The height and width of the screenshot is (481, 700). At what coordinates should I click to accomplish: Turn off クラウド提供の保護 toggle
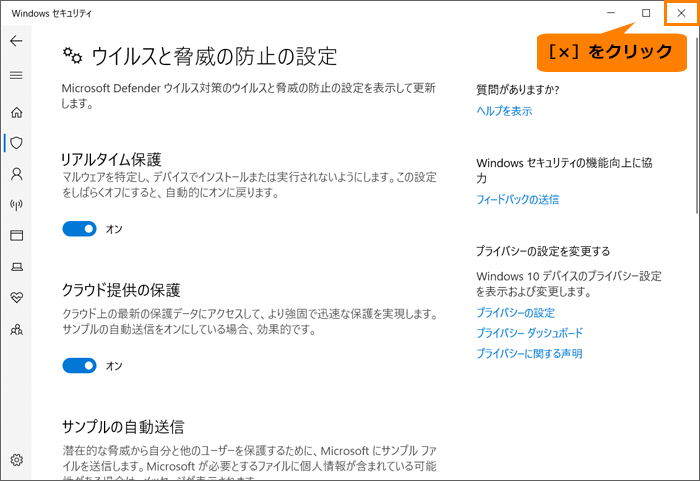click(x=79, y=365)
